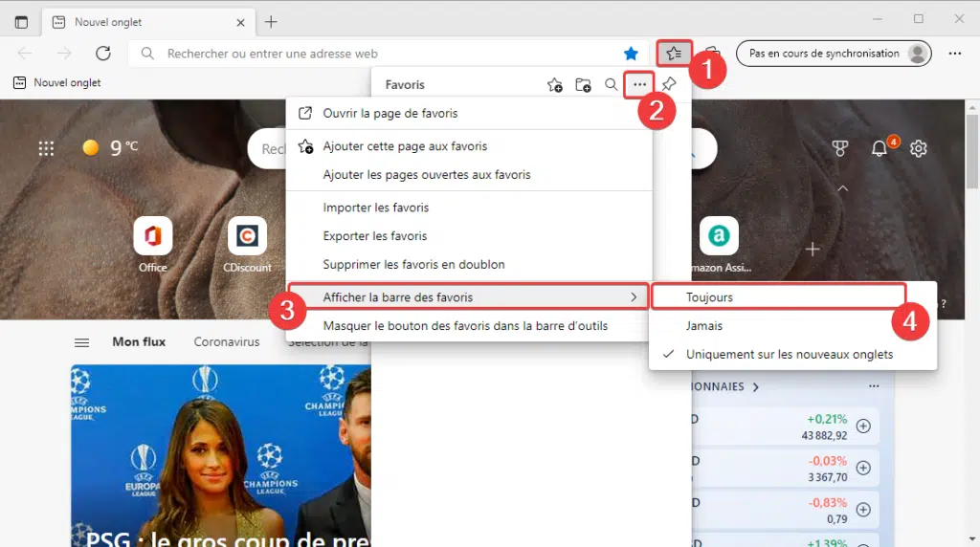Collapse quick links with up chevron
The image size is (980, 547).
coord(842,188)
